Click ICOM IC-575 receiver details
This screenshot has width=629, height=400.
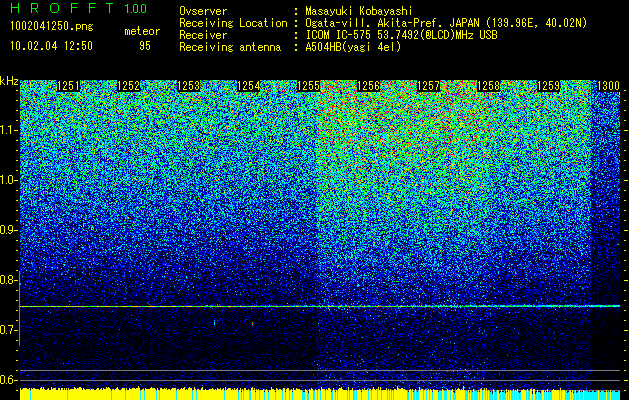(401, 35)
